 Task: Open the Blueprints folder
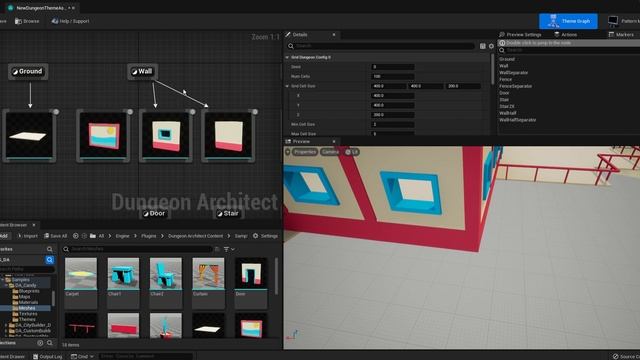[x=28, y=291]
